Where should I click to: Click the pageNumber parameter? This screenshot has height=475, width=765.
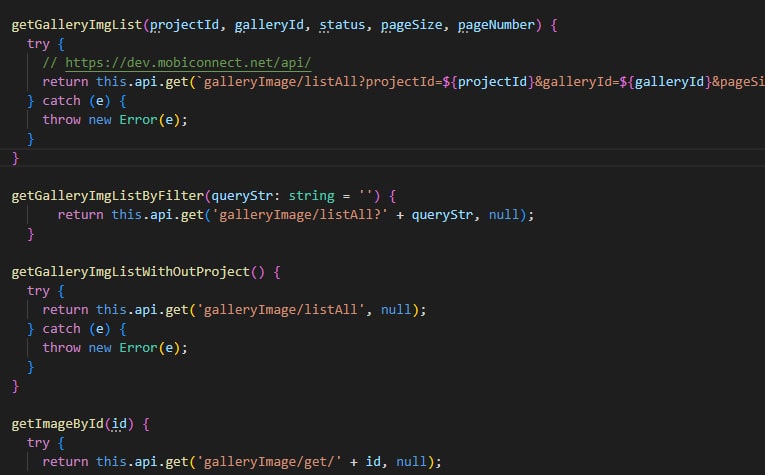496,25
